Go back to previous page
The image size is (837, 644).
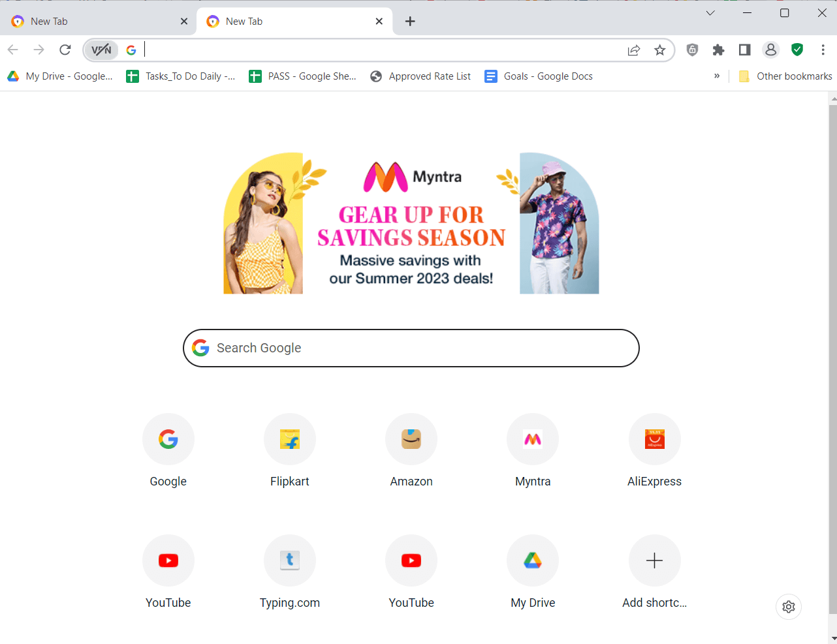[13, 50]
